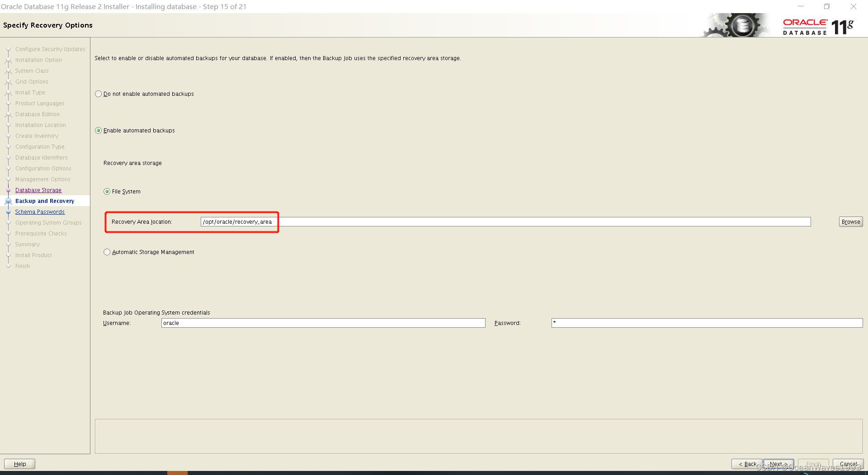Click Installation Location step
Screen dimensions: 868x475
pos(41,125)
